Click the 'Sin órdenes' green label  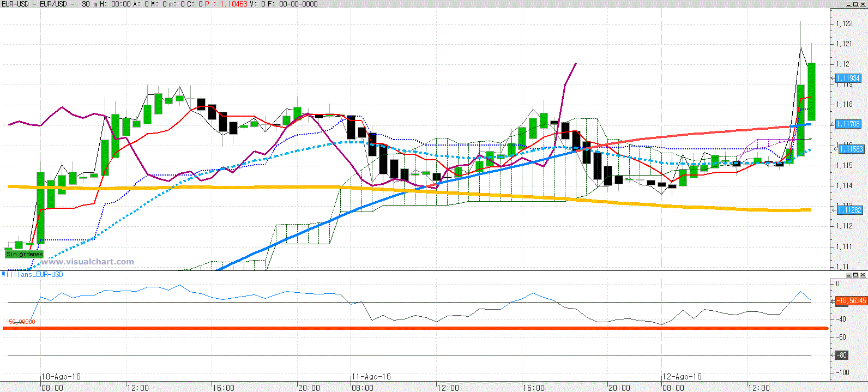point(24,254)
